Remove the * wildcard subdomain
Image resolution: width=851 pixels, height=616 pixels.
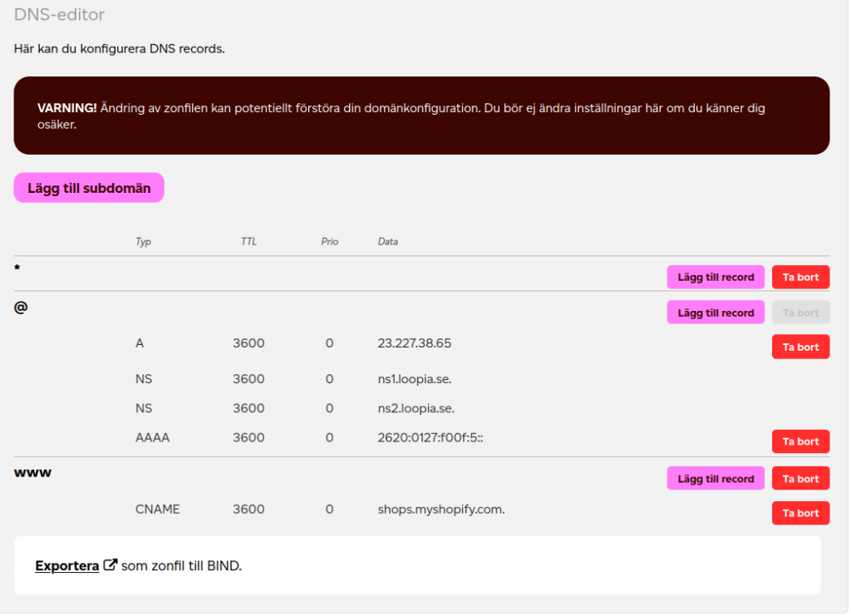click(800, 277)
